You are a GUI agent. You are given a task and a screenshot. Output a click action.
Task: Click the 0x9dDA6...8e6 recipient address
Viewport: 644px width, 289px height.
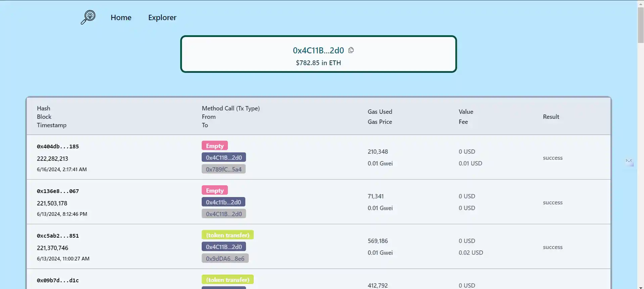(x=225, y=258)
